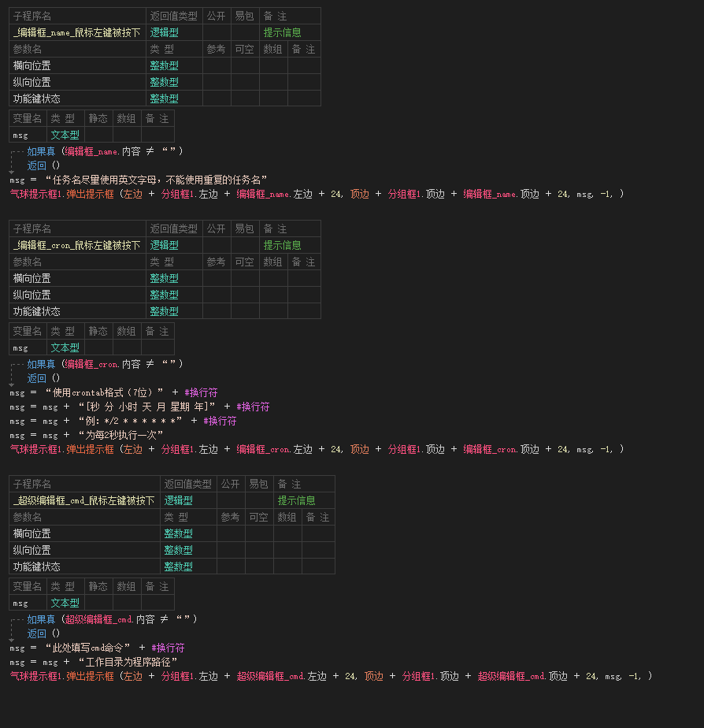Select 横向位置 parameter of _超级编辑框_cmd subroutine
704x728 pixels.
coord(31,533)
